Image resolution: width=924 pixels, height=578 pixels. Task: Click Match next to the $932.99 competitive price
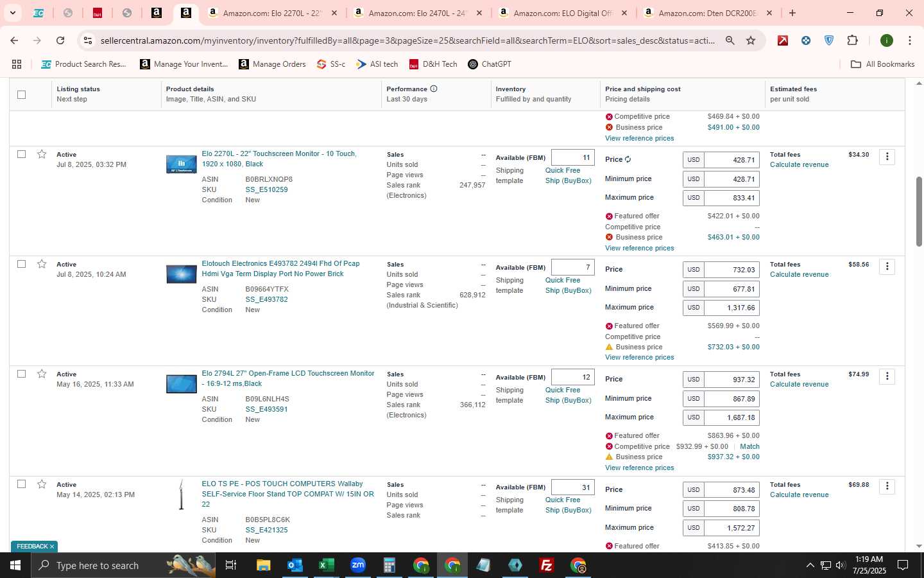(x=749, y=446)
